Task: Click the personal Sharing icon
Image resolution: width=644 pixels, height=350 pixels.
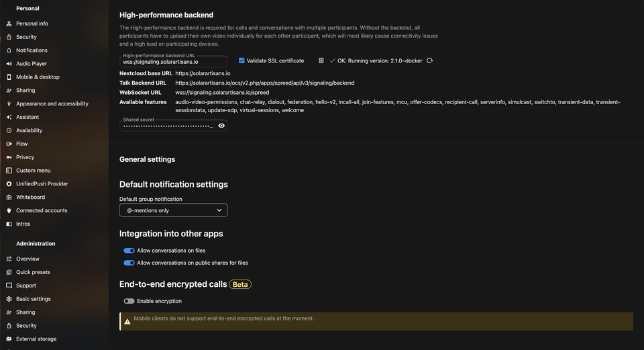Action: tap(9, 91)
